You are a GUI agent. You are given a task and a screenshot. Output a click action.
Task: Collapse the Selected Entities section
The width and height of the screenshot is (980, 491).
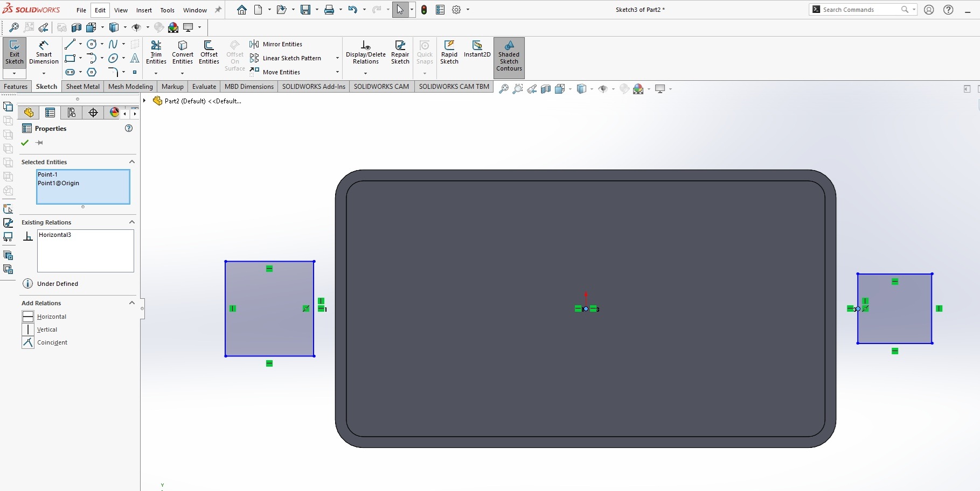131,162
